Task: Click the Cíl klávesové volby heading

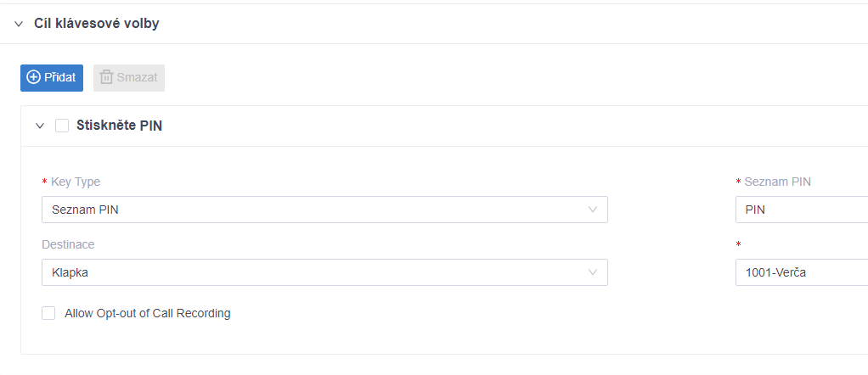Action: coord(97,24)
